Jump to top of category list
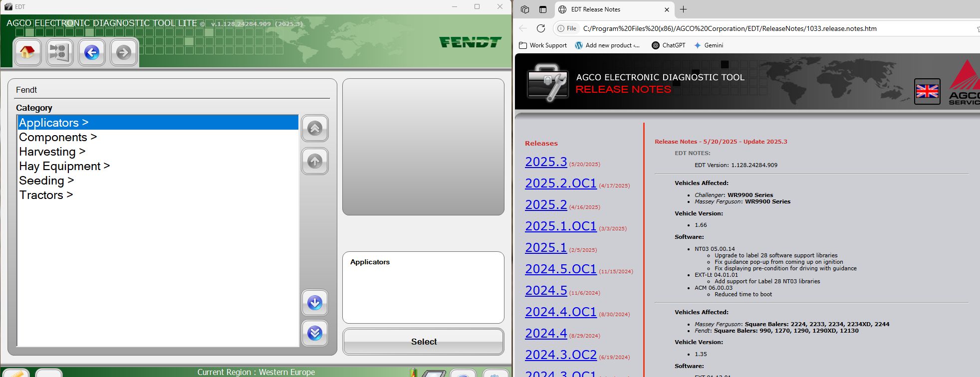 315,129
